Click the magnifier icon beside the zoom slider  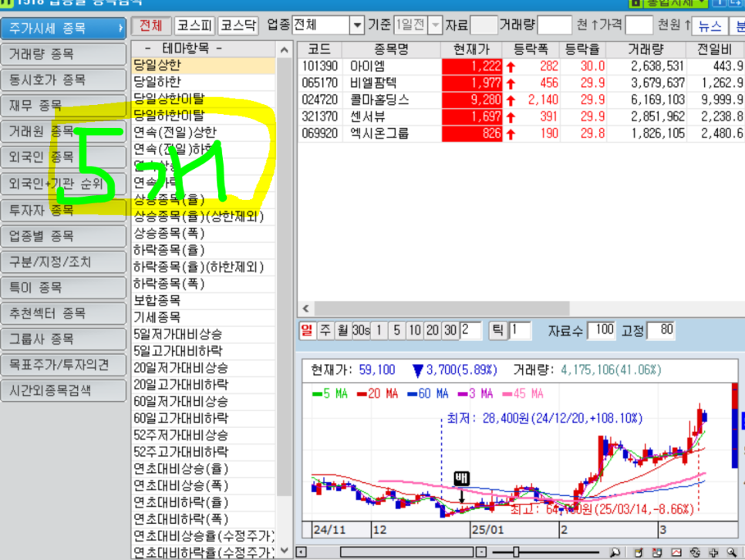tap(615, 552)
